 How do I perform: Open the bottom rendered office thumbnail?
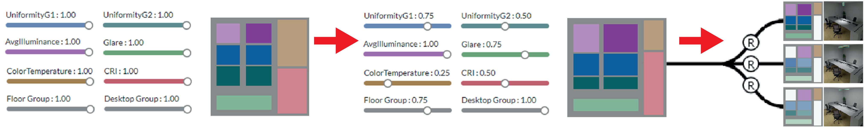click(x=843, y=107)
